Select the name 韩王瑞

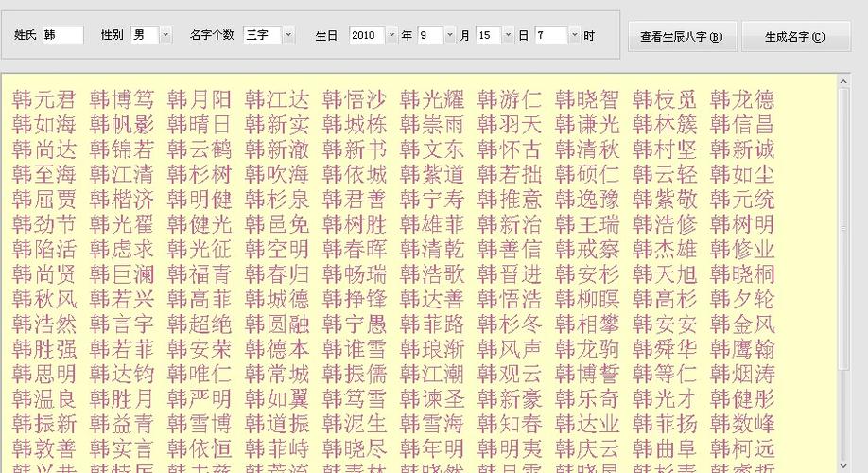tap(587, 224)
